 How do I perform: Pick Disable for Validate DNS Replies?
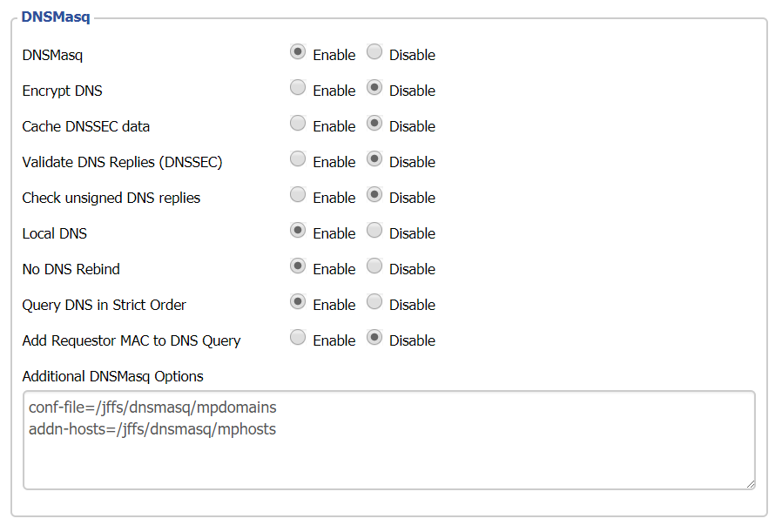[x=374, y=159]
